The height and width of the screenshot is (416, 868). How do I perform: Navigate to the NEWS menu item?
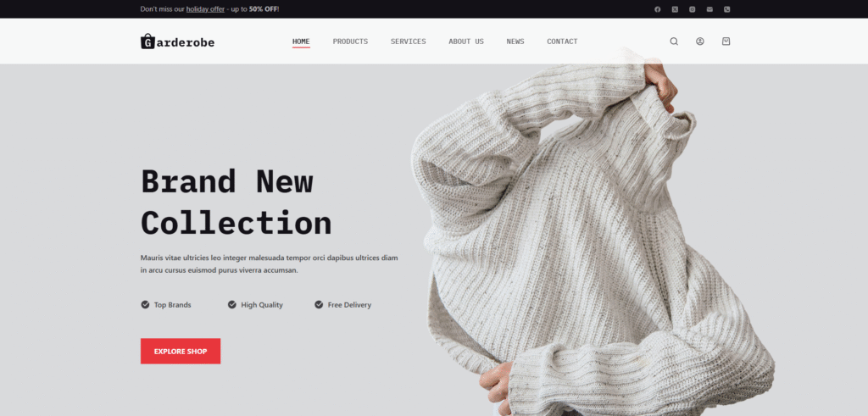(515, 42)
